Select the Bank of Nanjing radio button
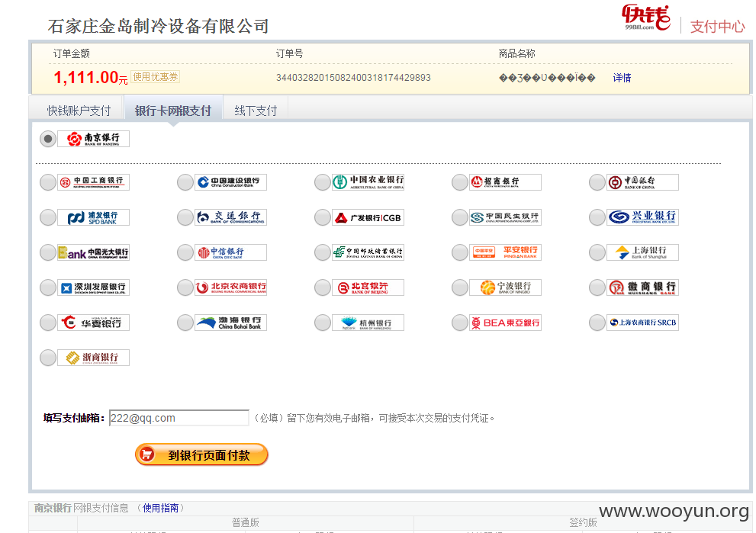Viewport: 756px width, 533px height. [x=48, y=139]
